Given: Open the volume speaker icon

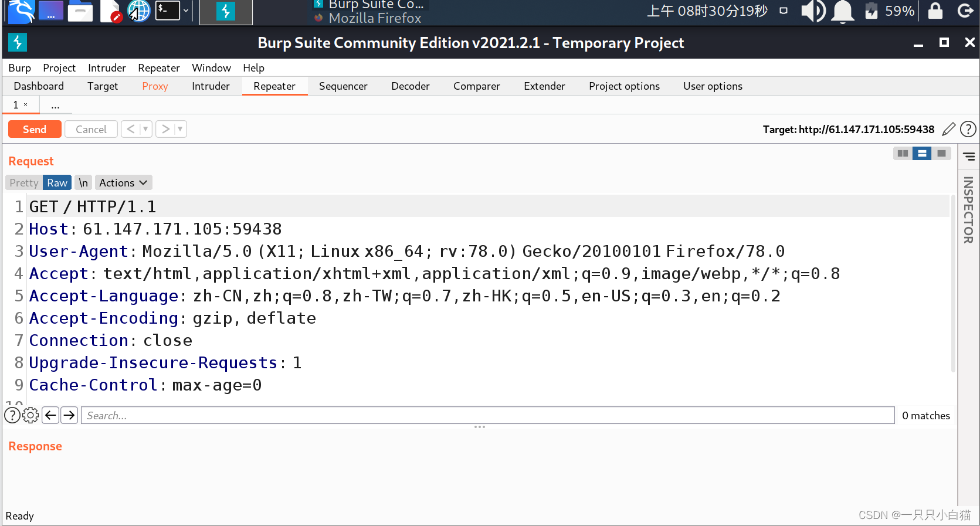Looking at the screenshot, I should pyautogui.click(x=813, y=11).
